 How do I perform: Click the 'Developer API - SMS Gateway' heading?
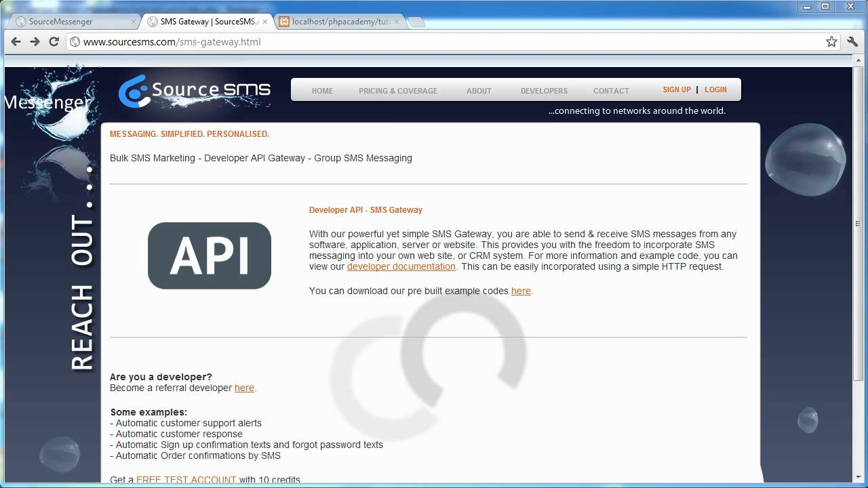[366, 210]
